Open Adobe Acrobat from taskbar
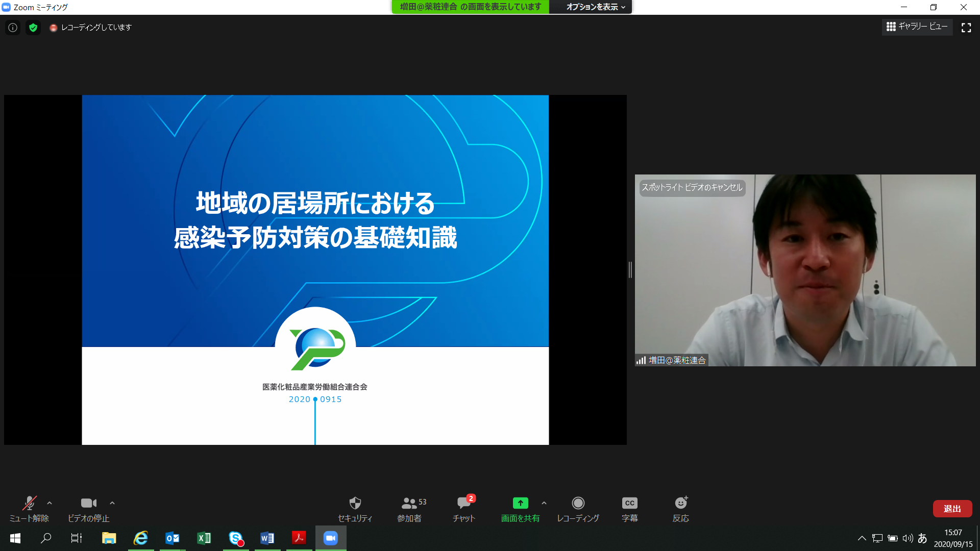This screenshot has width=980, height=551. pos(299,538)
